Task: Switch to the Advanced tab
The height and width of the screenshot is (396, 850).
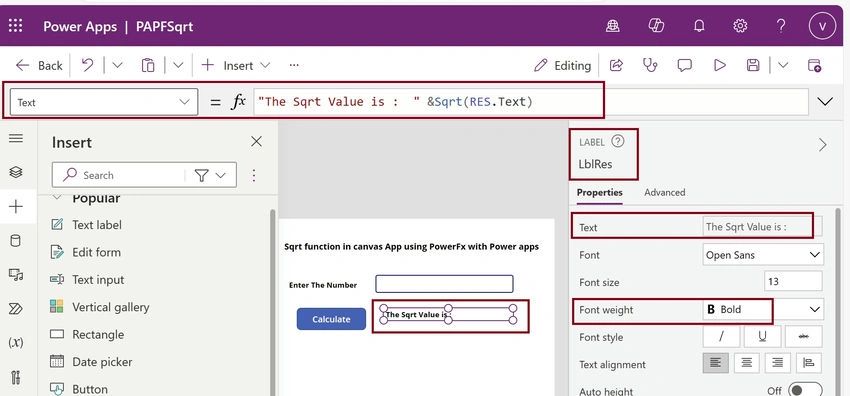Action: (x=665, y=192)
